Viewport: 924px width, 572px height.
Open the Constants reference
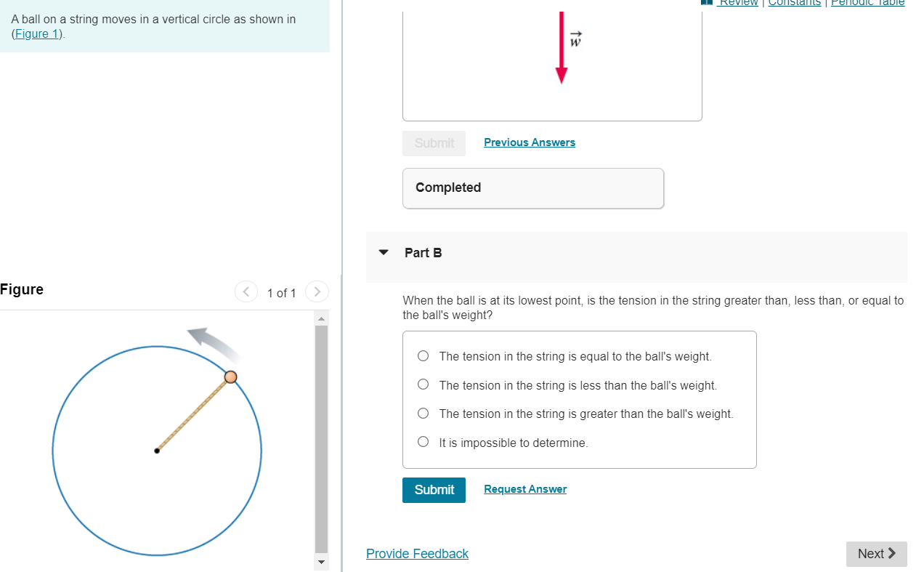[x=794, y=3]
